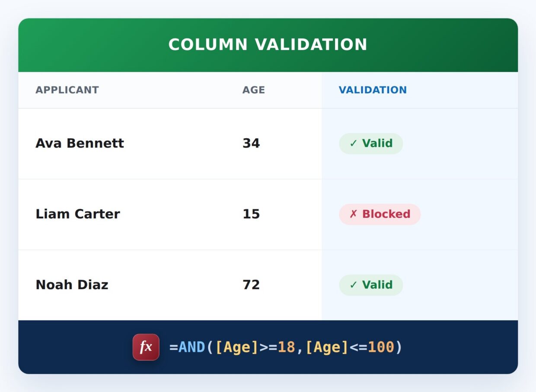Select the Valid badge for Ava Bennett

click(x=371, y=143)
